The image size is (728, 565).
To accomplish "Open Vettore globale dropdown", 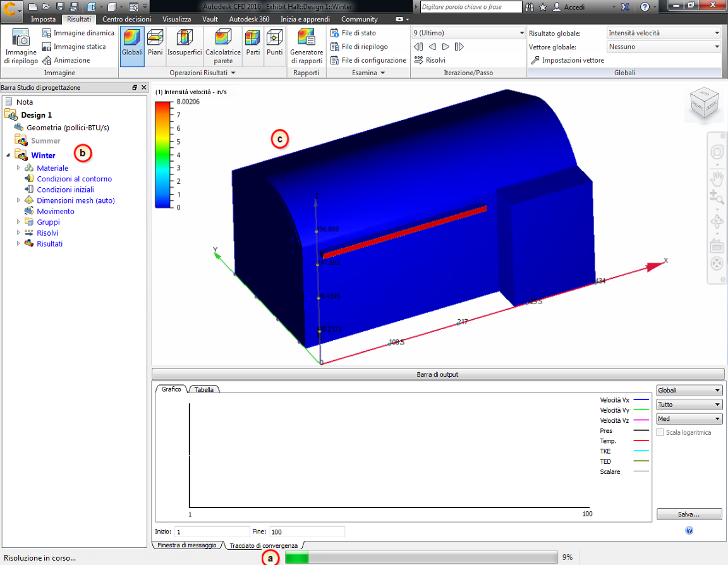I will coord(664,46).
